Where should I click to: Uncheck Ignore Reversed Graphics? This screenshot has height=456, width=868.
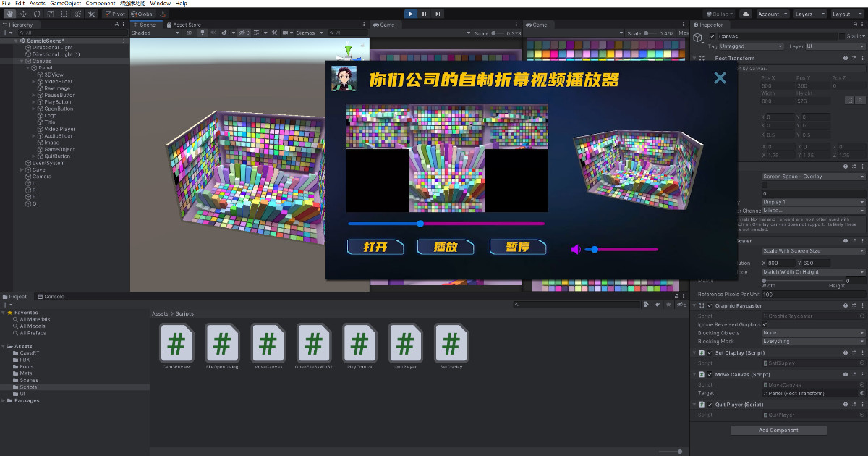coord(765,324)
